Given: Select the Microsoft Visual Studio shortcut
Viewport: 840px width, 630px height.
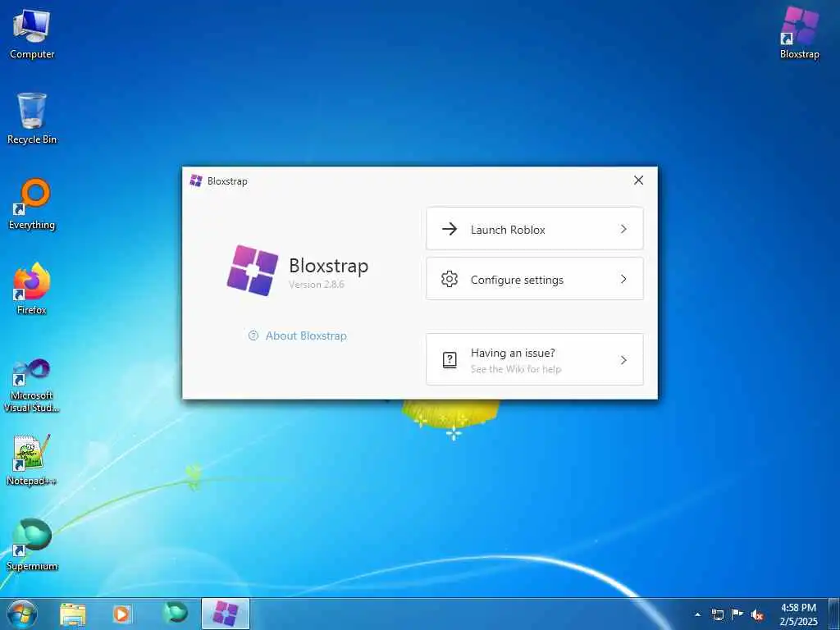Looking at the screenshot, I should point(32,386).
